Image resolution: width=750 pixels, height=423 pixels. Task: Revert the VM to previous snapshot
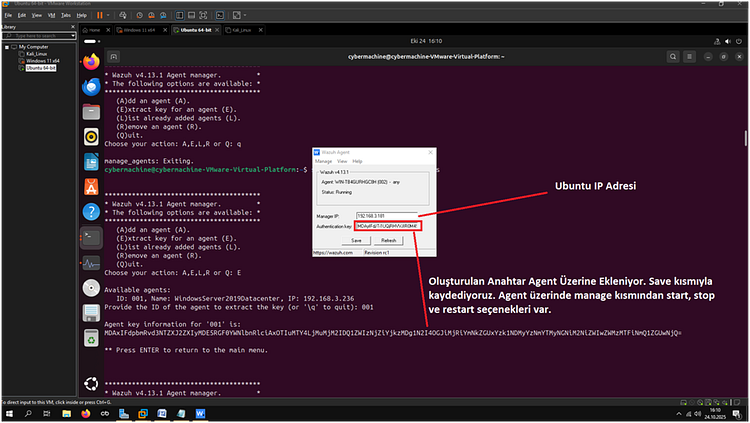coord(151,15)
